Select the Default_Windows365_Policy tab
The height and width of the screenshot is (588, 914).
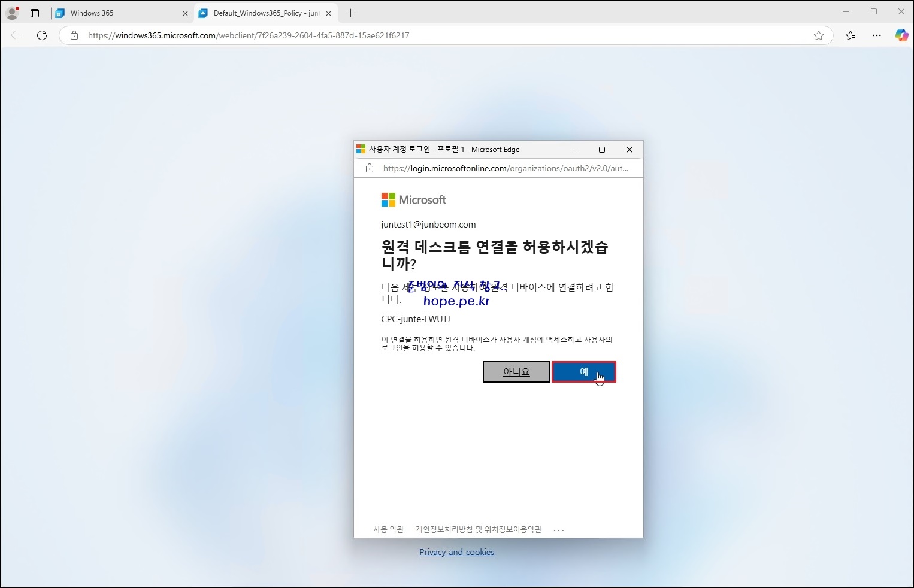click(265, 13)
